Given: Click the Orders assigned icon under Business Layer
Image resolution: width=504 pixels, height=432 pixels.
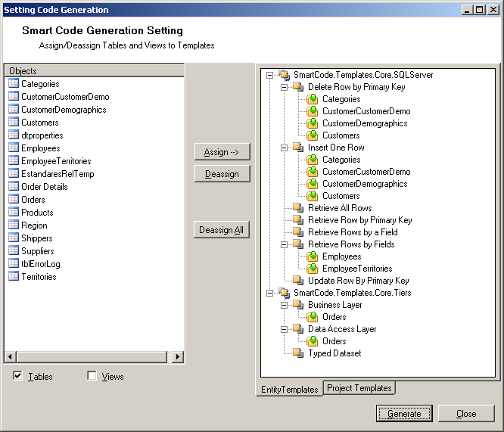Looking at the screenshot, I should coord(312,317).
